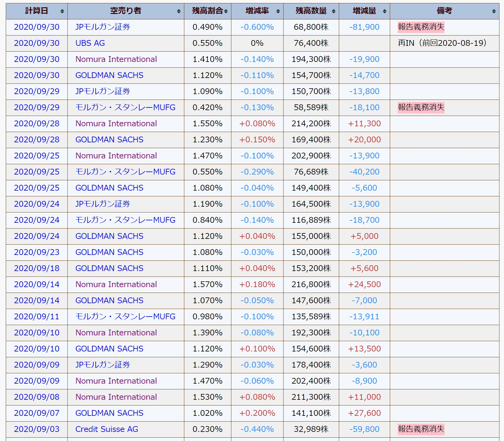The height and width of the screenshot is (441, 504).
Task: Click date 2020/09/07 for GOLDMAN SACHS
Action: tap(37, 413)
